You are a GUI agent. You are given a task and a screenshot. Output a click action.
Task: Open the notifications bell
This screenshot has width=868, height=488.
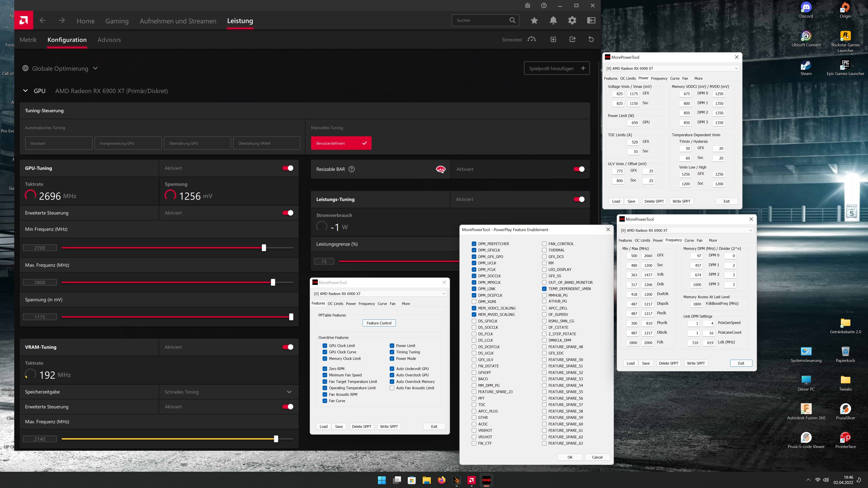[553, 21]
